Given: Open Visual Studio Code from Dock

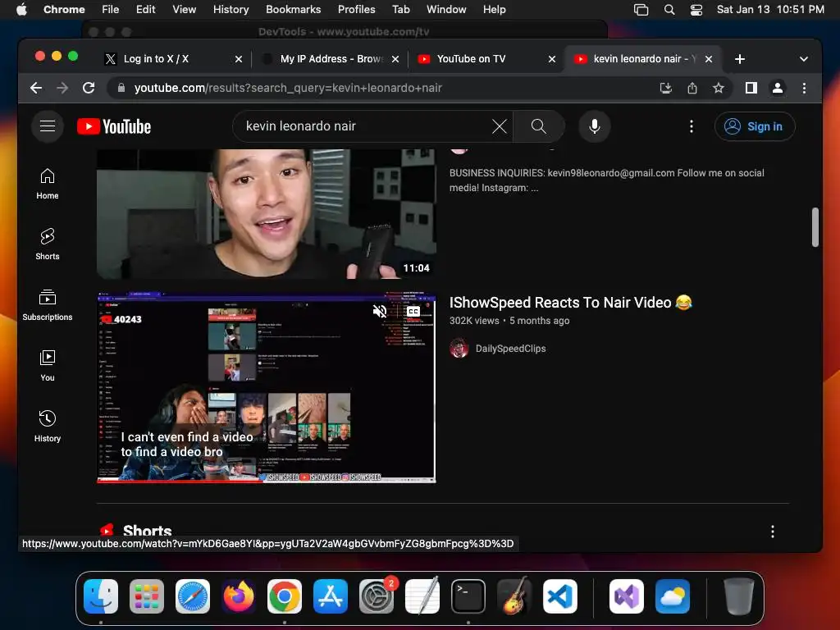Looking at the screenshot, I should pyautogui.click(x=559, y=596).
